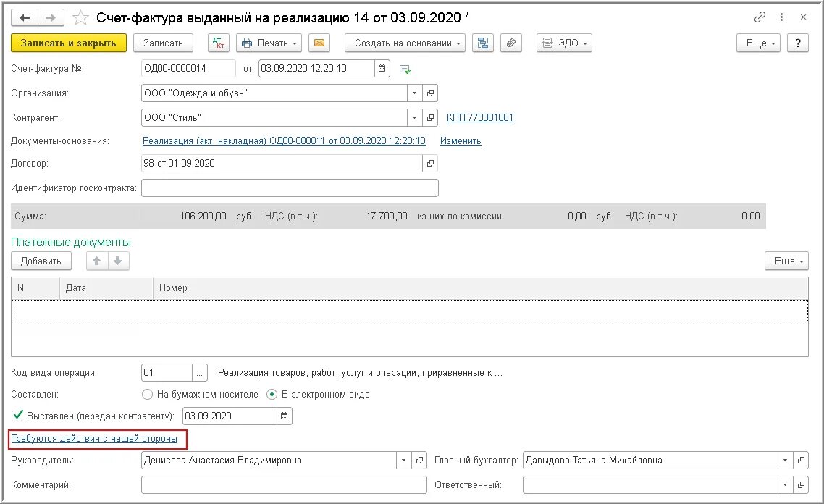
Task: Open the top Еще menu
Action: (758, 43)
